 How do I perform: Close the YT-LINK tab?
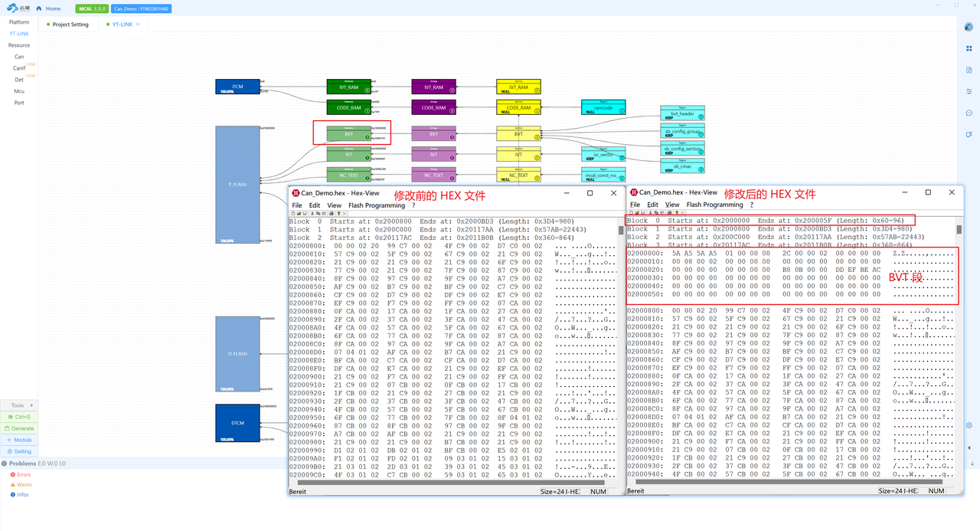click(x=138, y=25)
